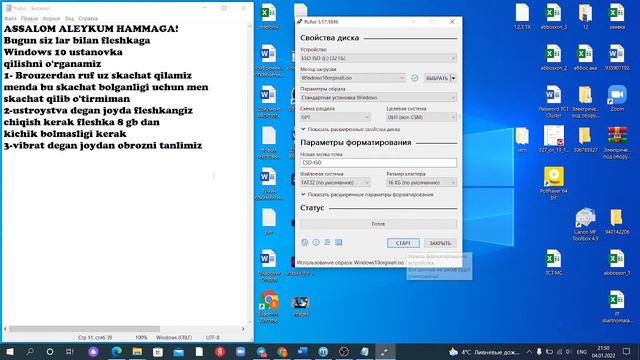The image size is (640, 360).
Task: Select 940142206 folder icon
Action: pos(617,222)
